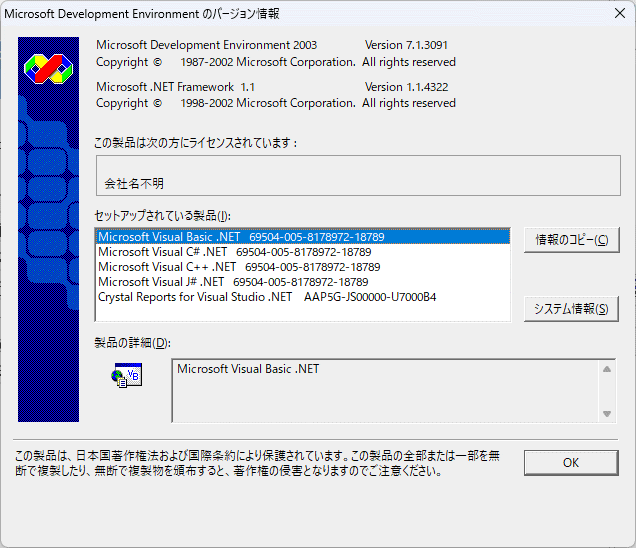The width and height of the screenshot is (636, 548).
Task: Select Microsoft Visual C# .NET in the list
Action: 303,252
